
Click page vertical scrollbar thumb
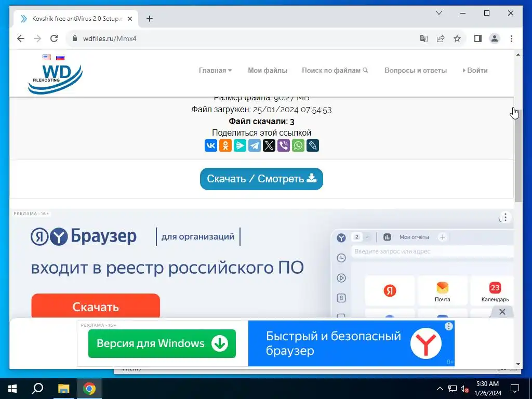[518, 156]
